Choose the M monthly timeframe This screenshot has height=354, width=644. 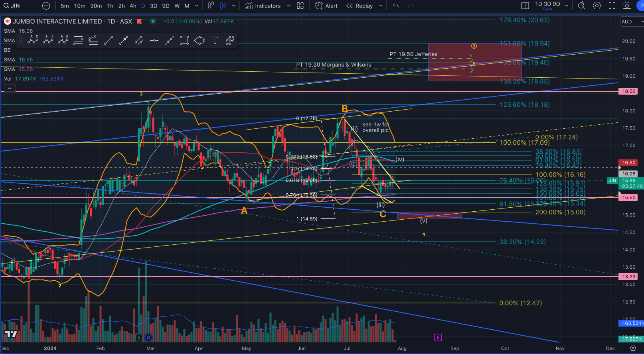click(187, 6)
